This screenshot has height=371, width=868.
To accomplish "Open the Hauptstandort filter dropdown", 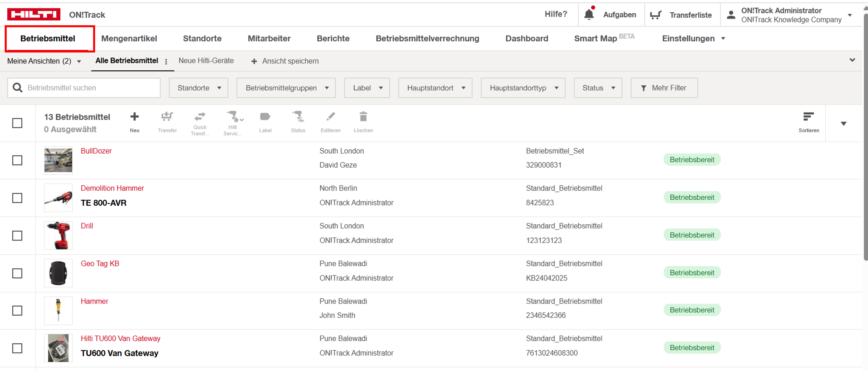I will click(x=435, y=88).
